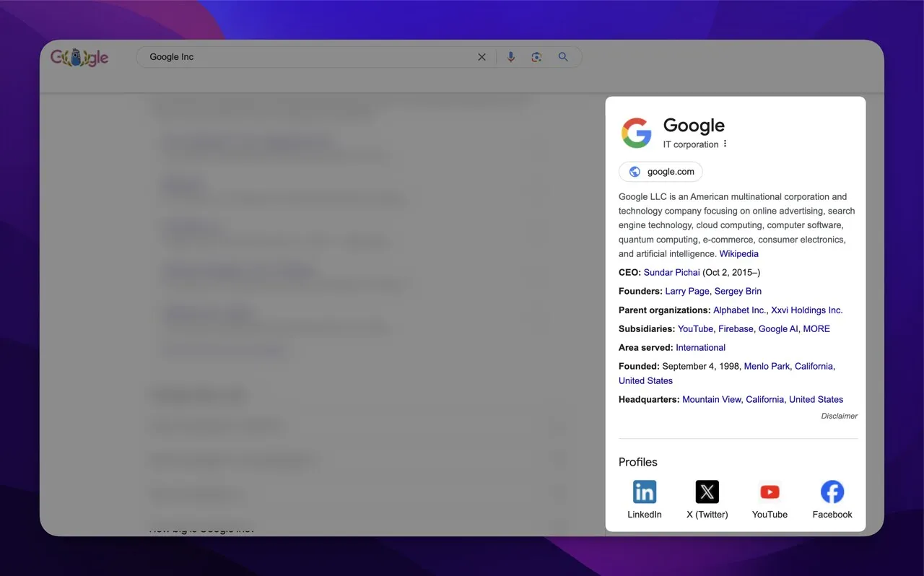Open Google Lens image search icon
Viewport: 924px width, 576px height.
(536, 57)
